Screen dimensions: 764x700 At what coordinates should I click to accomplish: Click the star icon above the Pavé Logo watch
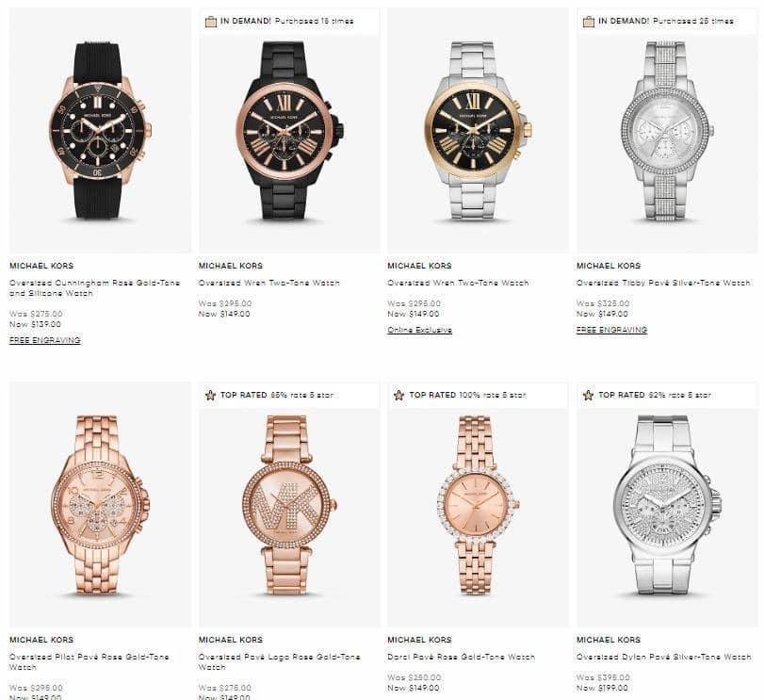tap(210, 395)
